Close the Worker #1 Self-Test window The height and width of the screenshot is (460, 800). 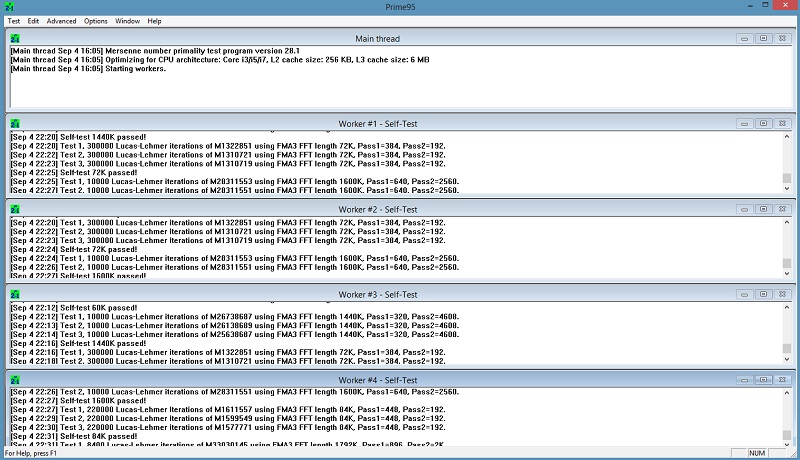point(782,123)
